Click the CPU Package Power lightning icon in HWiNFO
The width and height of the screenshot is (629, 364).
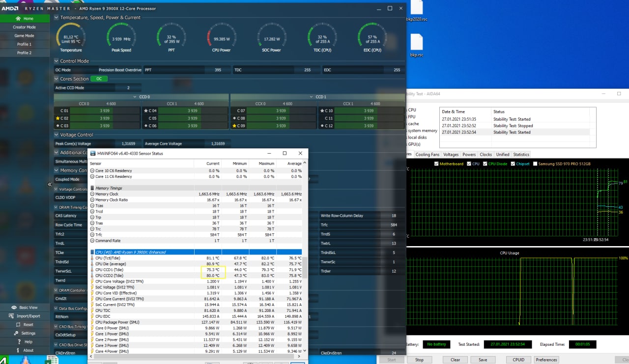coord(92,322)
